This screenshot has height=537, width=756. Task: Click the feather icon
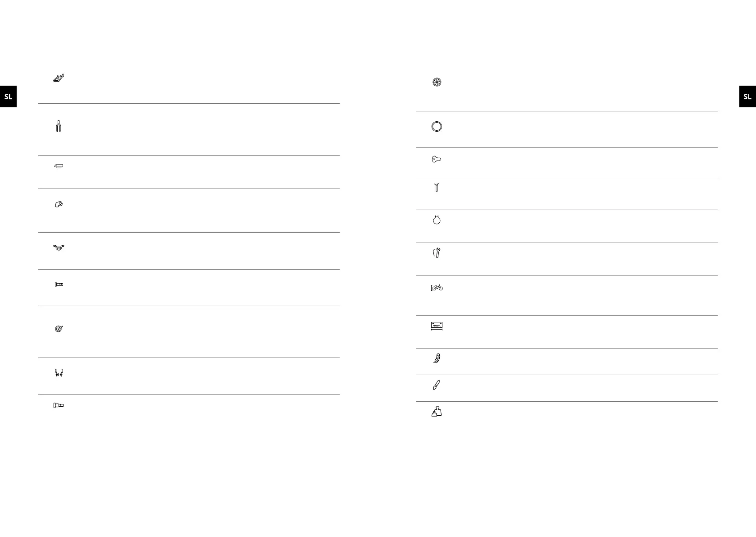(437, 358)
